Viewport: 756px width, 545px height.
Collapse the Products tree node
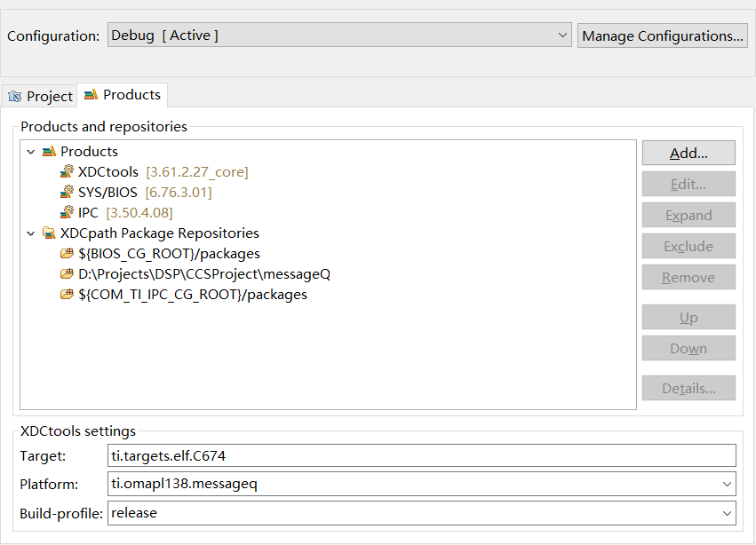[x=31, y=152]
